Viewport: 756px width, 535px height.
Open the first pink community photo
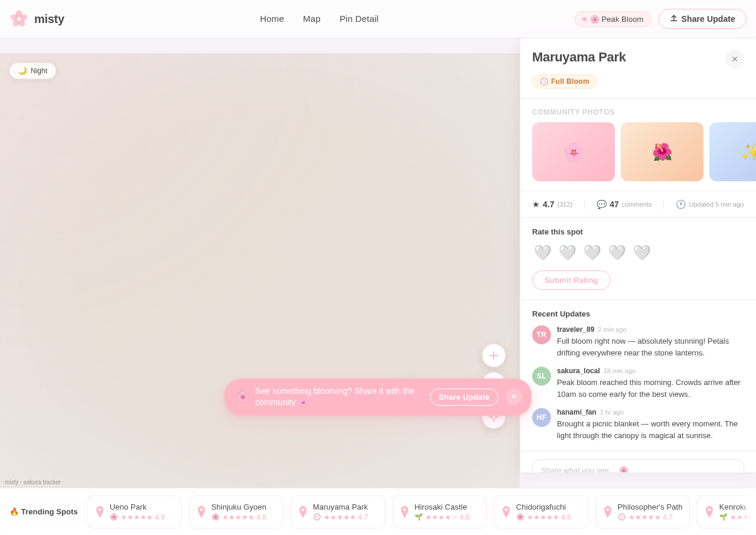[x=573, y=152]
